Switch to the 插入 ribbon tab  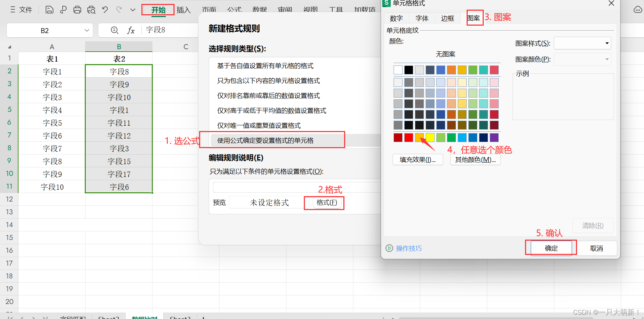click(x=184, y=10)
